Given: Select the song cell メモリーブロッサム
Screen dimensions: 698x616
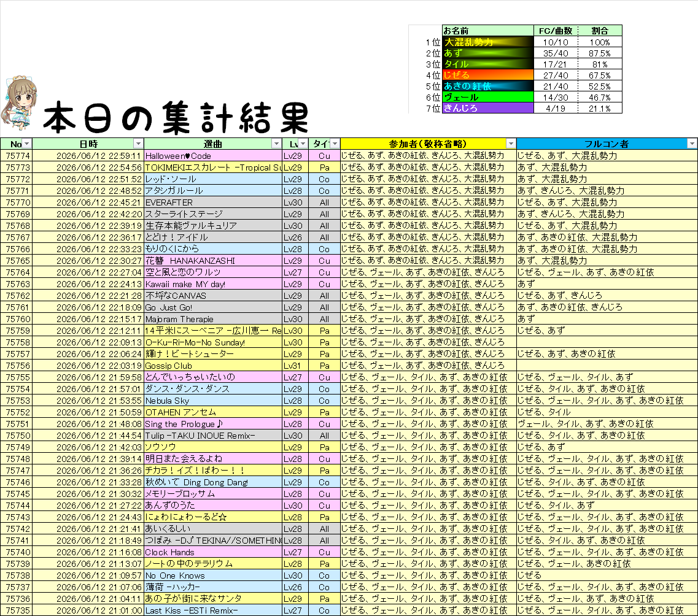Looking at the screenshot, I should [x=213, y=494].
